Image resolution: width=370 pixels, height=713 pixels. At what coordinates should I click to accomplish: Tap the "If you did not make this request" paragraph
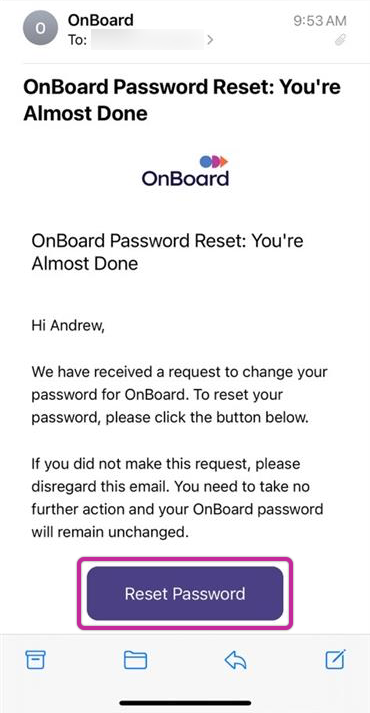177,498
